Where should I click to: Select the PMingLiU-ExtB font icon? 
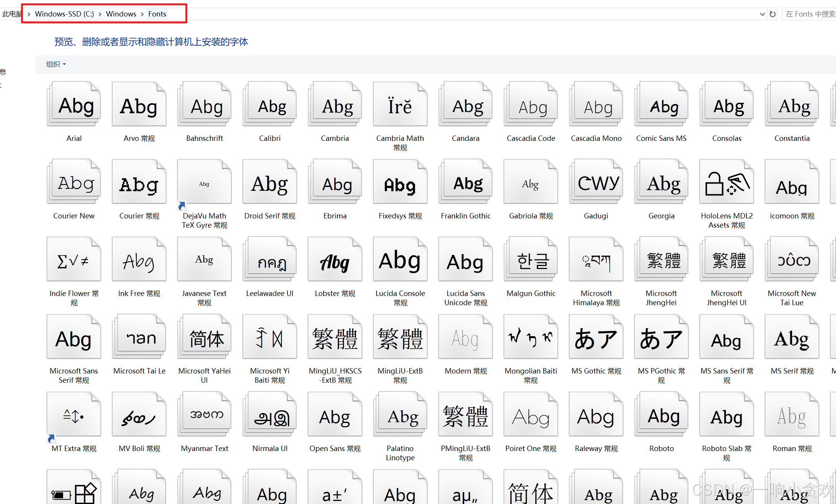[465, 414]
